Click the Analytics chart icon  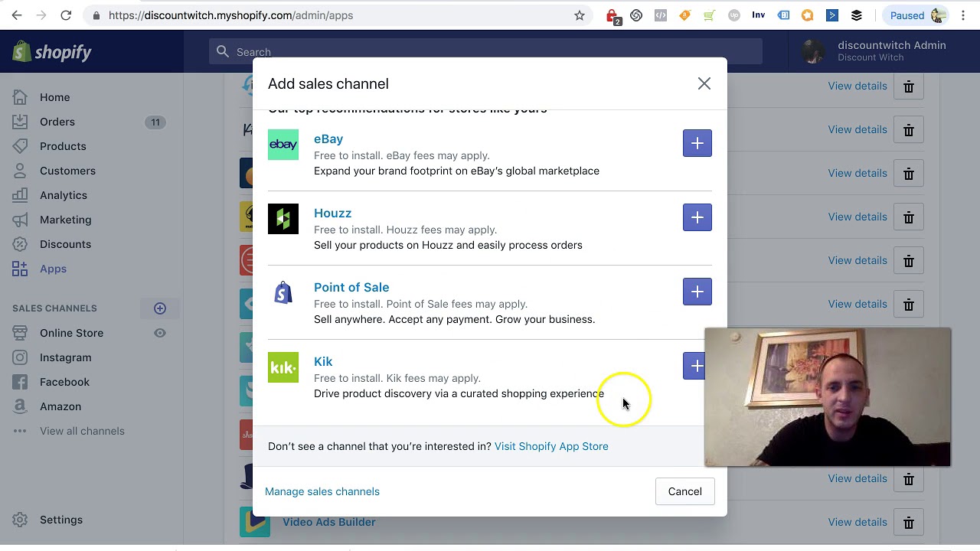click(x=20, y=195)
